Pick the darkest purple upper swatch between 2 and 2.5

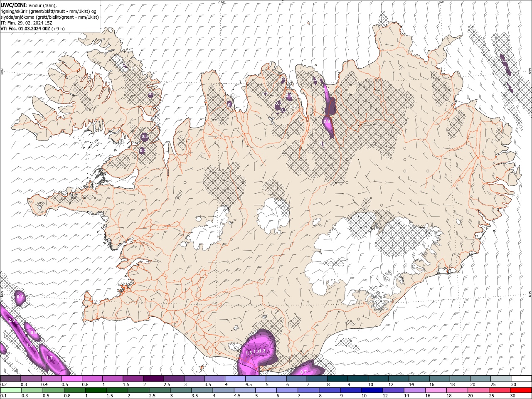click(153, 379)
